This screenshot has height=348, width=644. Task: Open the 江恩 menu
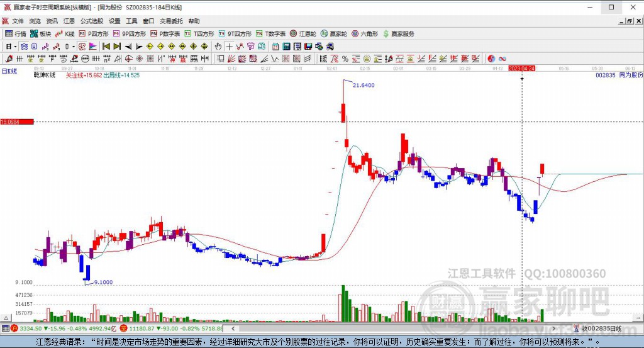(69, 21)
